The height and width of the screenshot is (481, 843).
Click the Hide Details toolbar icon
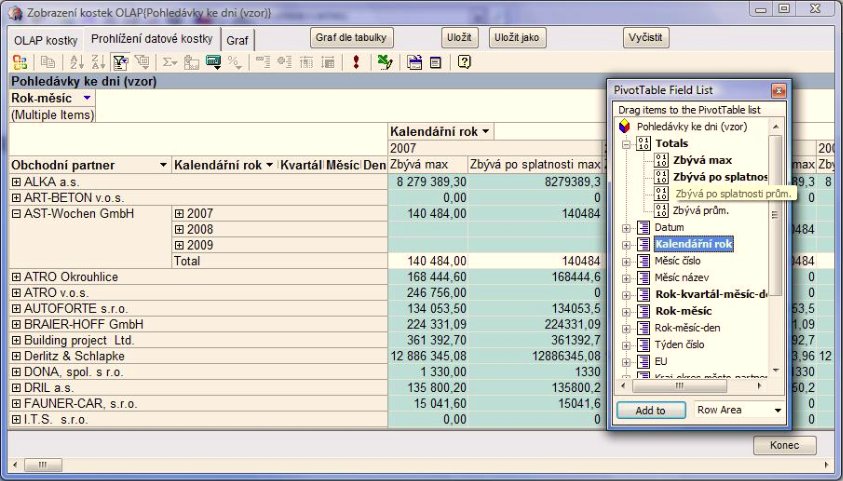[x=306, y=62]
